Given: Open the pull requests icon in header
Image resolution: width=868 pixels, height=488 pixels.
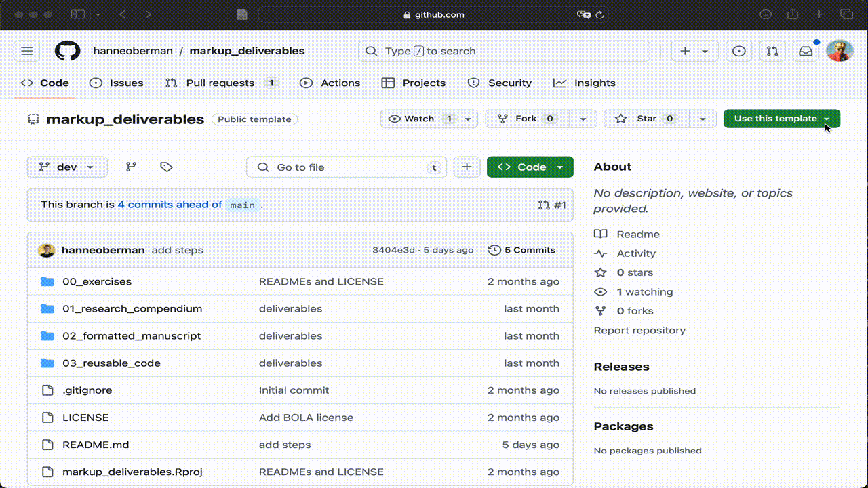Looking at the screenshot, I should coord(772,51).
